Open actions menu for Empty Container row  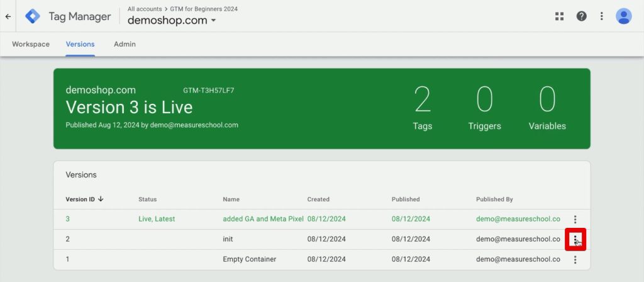point(575,259)
